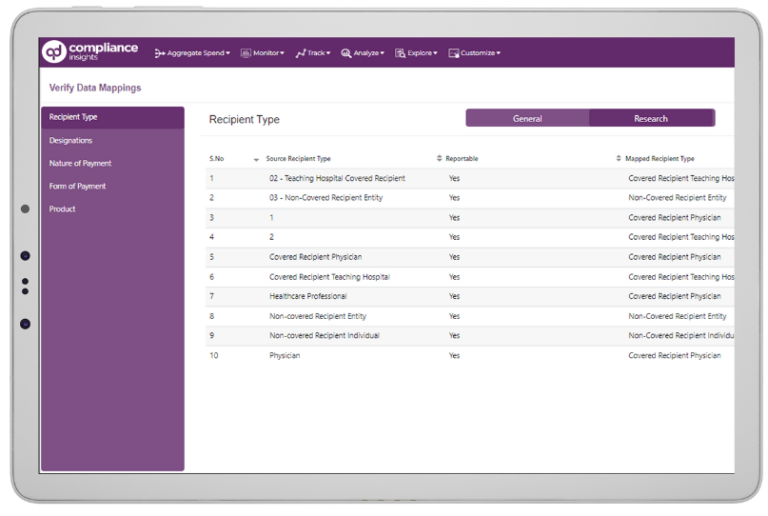Click the Customize menu icon

click(454, 53)
